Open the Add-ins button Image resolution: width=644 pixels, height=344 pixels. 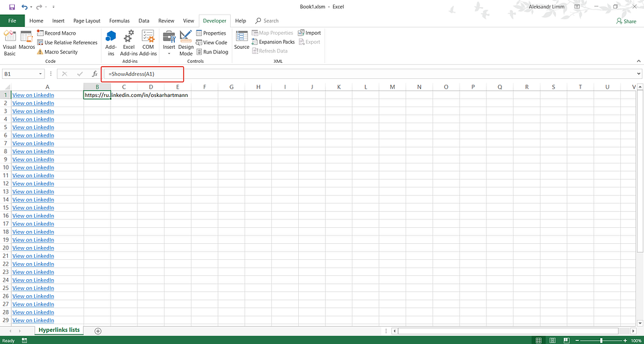111,43
